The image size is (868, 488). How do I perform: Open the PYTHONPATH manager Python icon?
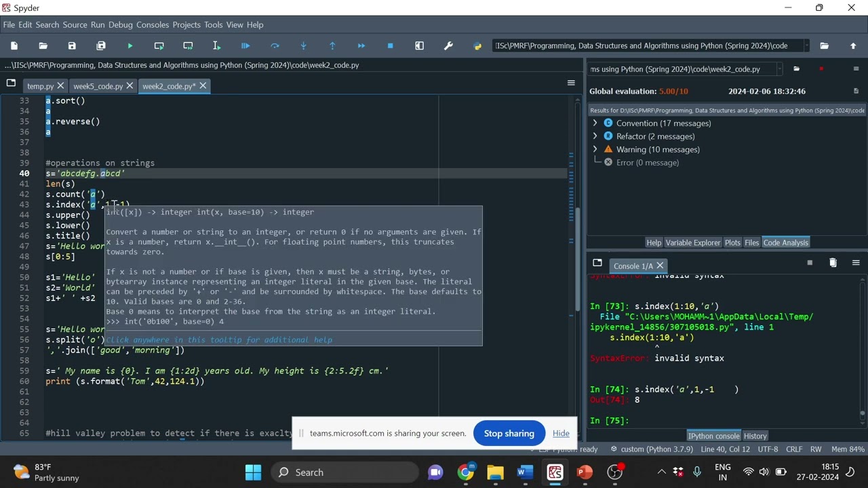pyautogui.click(x=477, y=46)
